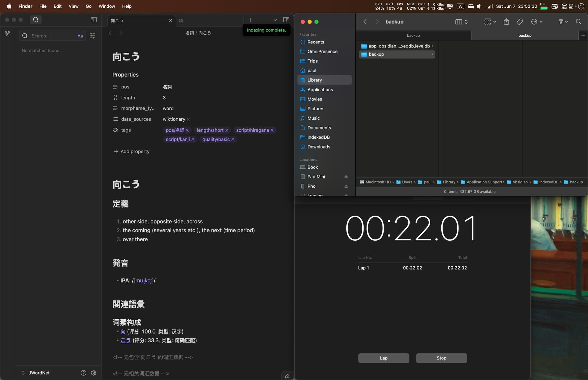Open graph view icon in Obsidian ribbon
Screen dimensions: 588x380
(x=7, y=34)
